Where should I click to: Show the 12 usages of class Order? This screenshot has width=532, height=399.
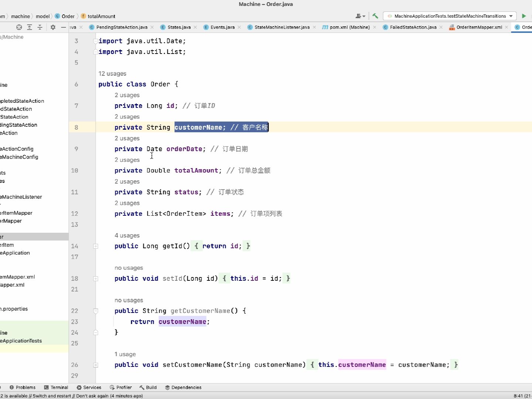click(x=112, y=74)
